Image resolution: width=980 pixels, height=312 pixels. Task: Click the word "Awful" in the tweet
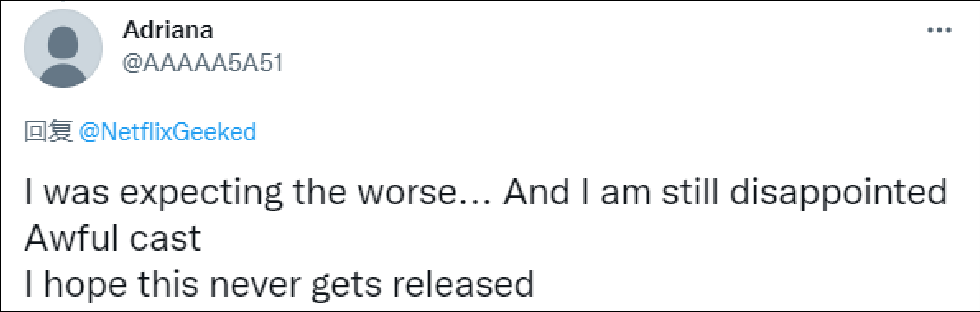[x=71, y=238]
